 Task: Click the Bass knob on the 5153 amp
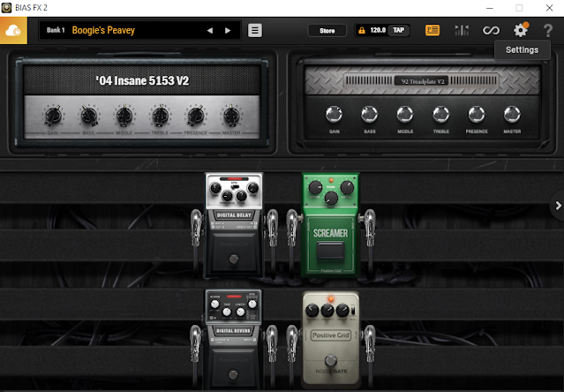[88, 116]
